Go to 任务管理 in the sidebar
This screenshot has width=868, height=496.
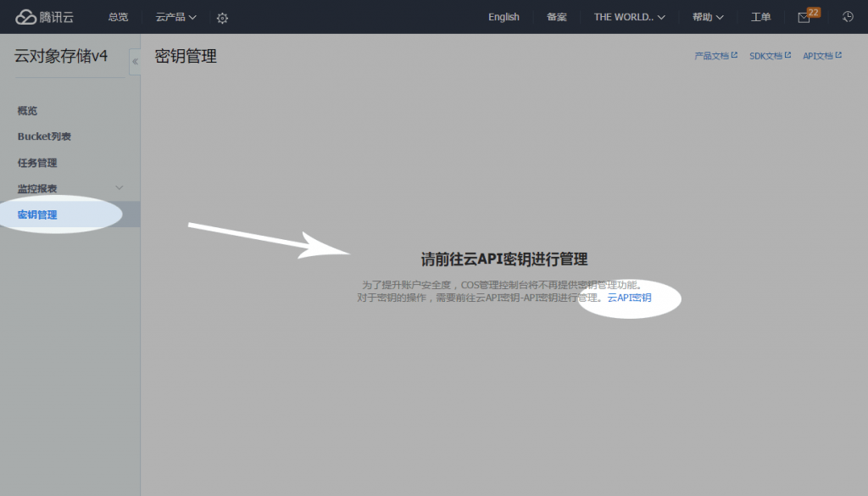[37, 163]
